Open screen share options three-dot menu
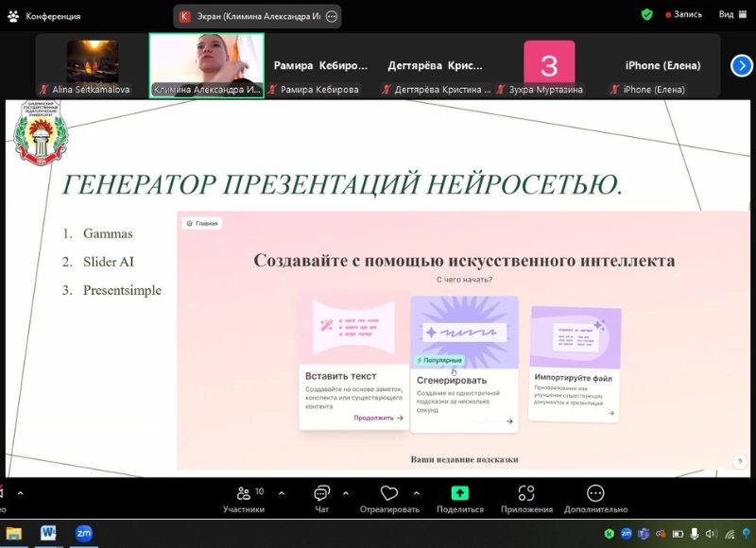 (x=331, y=16)
